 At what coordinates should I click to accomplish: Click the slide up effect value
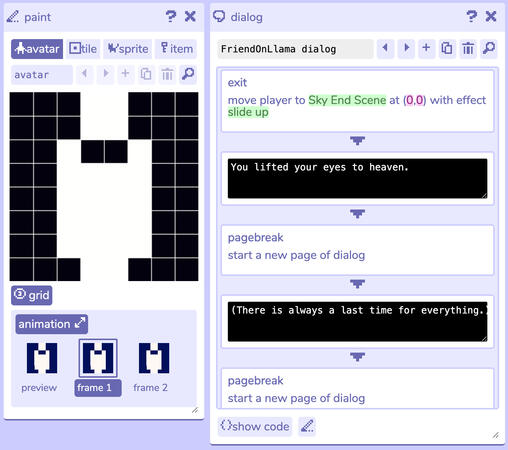click(x=248, y=112)
